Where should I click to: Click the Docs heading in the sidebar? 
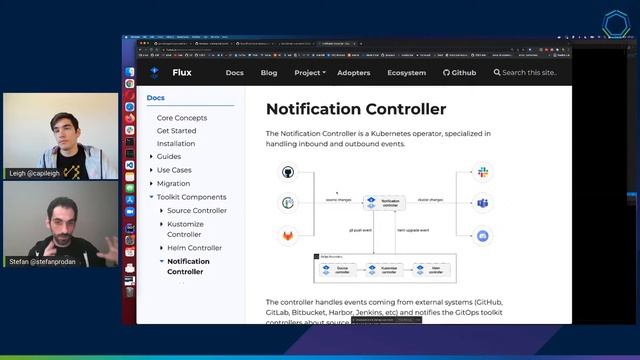click(156, 98)
